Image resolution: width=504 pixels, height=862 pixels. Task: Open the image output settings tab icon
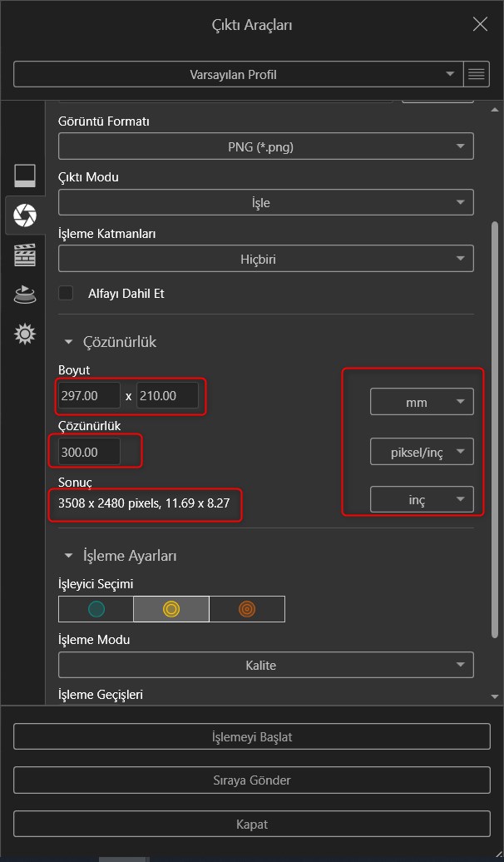point(25,176)
